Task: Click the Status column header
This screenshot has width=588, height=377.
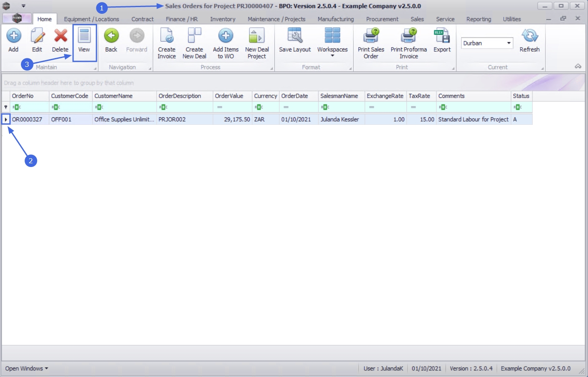Action: [x=522, y=96]
